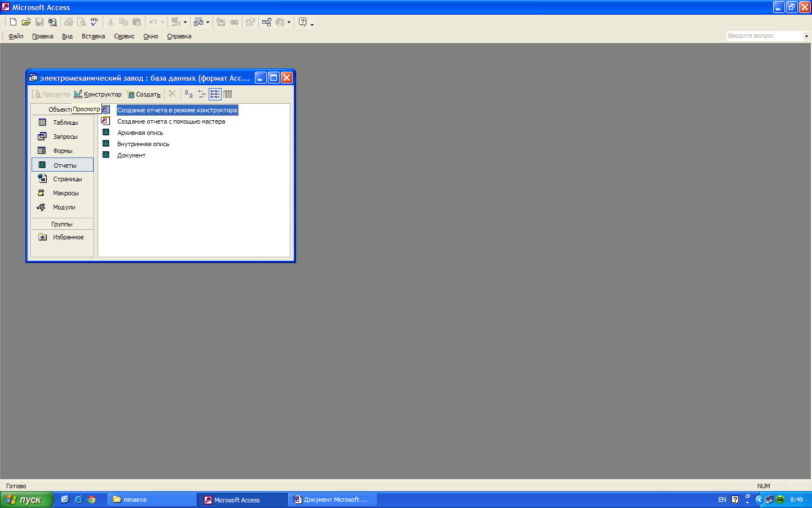This screenshot has height=508, width=812.
Task: Open toolbar options arrow after Help icon
Action: coord(312,24)
